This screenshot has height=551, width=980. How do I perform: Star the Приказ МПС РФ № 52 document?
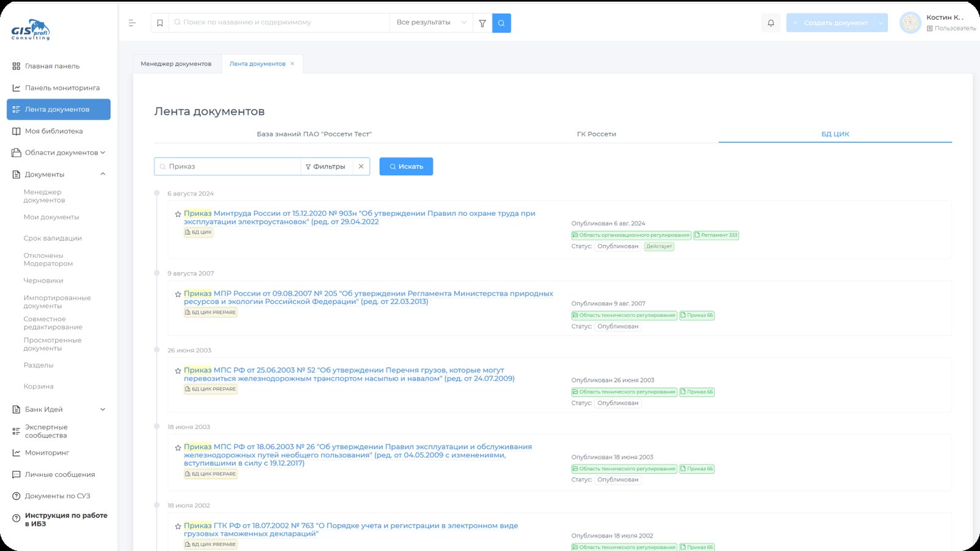coord(178,371)
